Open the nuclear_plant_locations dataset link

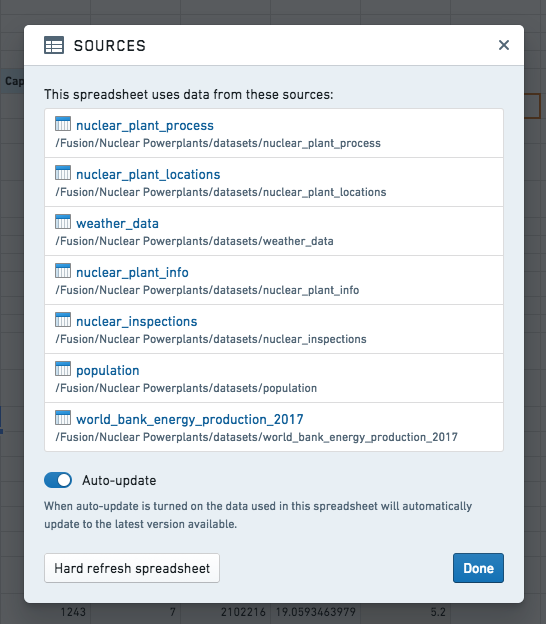click(x=148, y=175)
